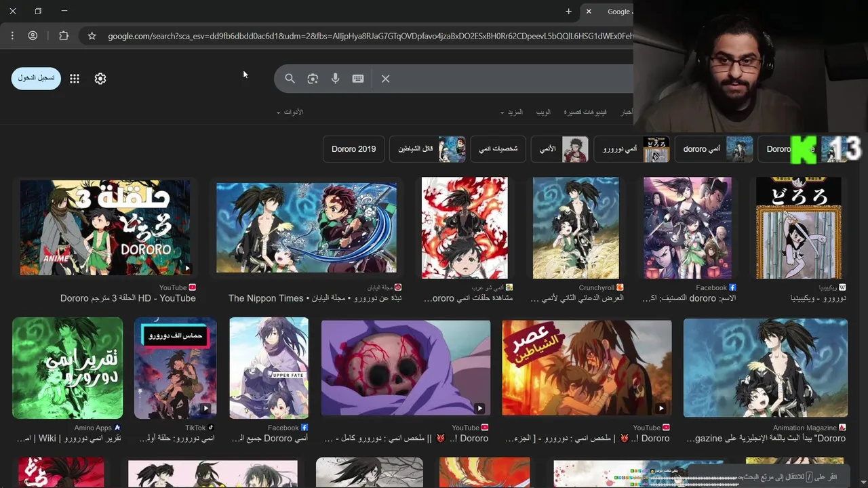The image size is (868, 488).
Task: Click the دورورو - ويكيبيديا title link
Action: click(x=818, y=298)
